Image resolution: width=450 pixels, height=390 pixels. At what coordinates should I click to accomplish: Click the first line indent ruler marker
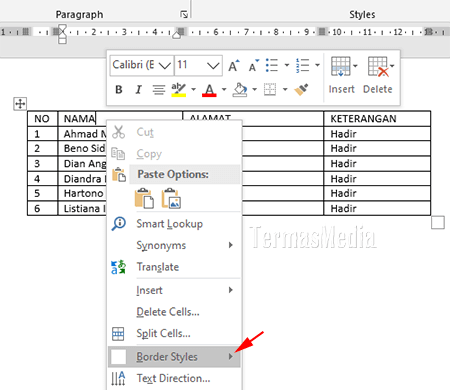tap(62, 28)
